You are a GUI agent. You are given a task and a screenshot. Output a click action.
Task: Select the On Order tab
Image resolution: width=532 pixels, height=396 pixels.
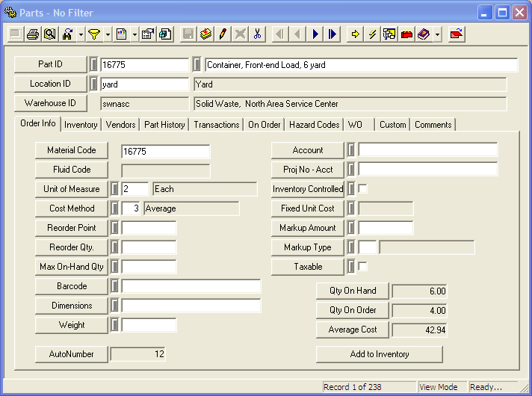(264, 125)
